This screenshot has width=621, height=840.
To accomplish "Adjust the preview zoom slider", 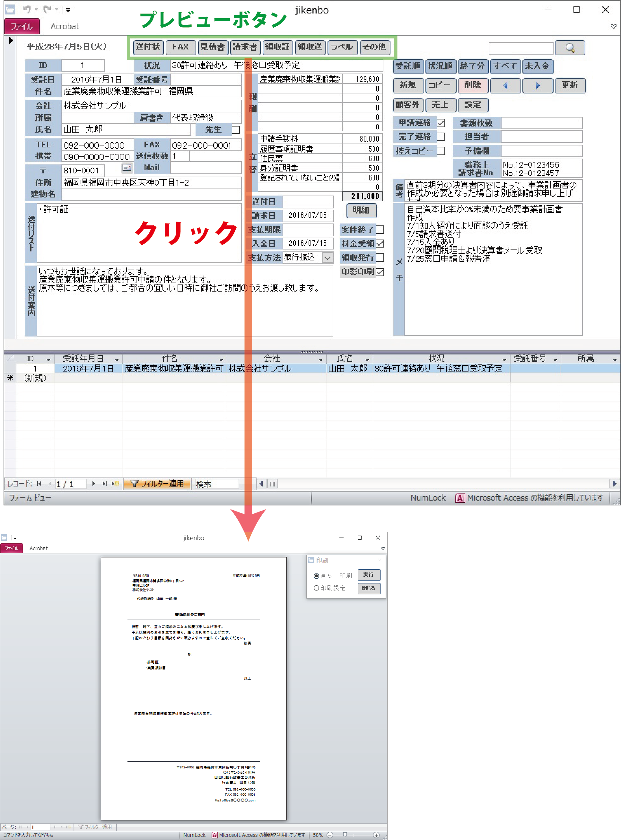I will (x=345, y=835).
